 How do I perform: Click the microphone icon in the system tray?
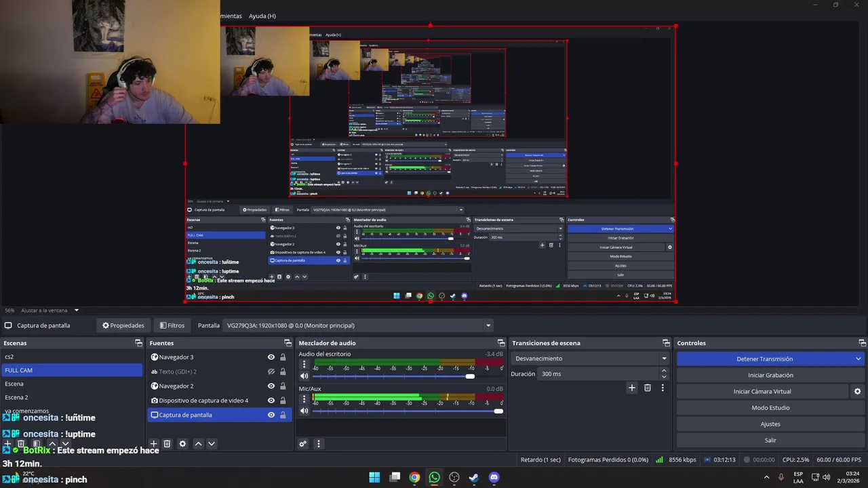pyautogui.click(x=781, y=477)
